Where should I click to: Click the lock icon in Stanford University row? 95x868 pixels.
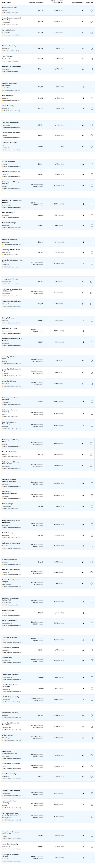pos(83,49)
